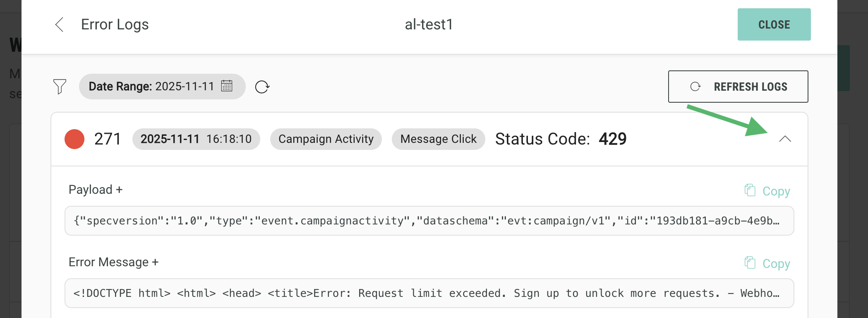Open the filter funnel icon
This screenshot has width=868, height=318.
click(x=60, y=87)
